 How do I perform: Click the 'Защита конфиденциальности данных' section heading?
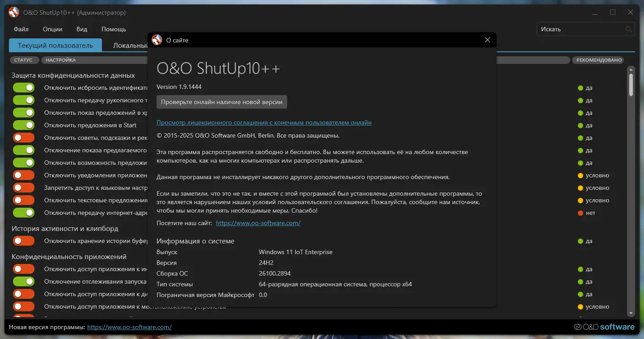click(73, 75)
